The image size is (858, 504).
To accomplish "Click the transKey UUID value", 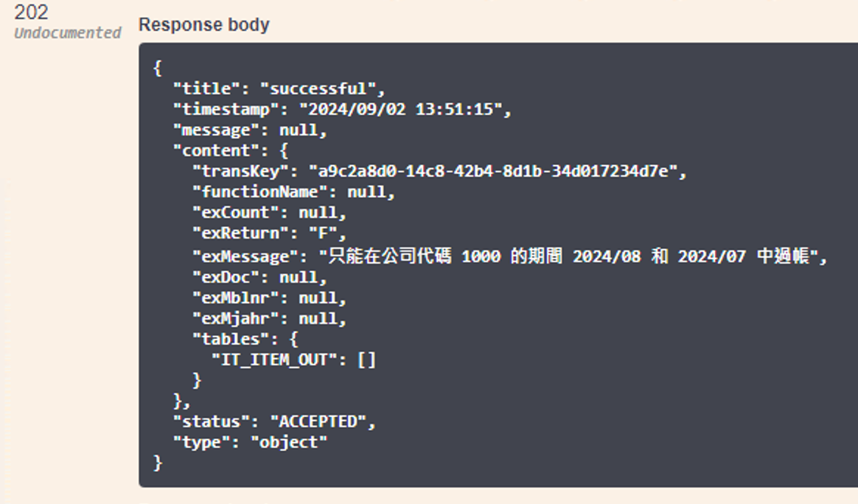I will (497, 172).
